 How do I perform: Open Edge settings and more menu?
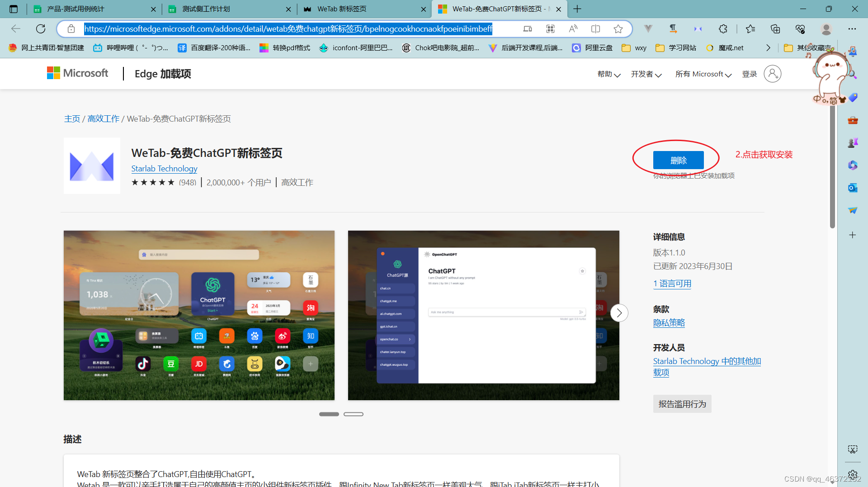852,29
